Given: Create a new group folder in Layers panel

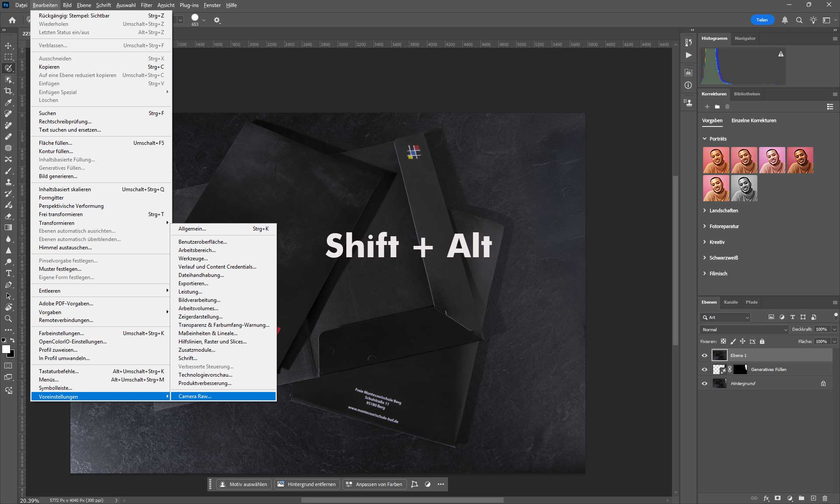Looking at the screenshot, I should click(x=801, y=498).
